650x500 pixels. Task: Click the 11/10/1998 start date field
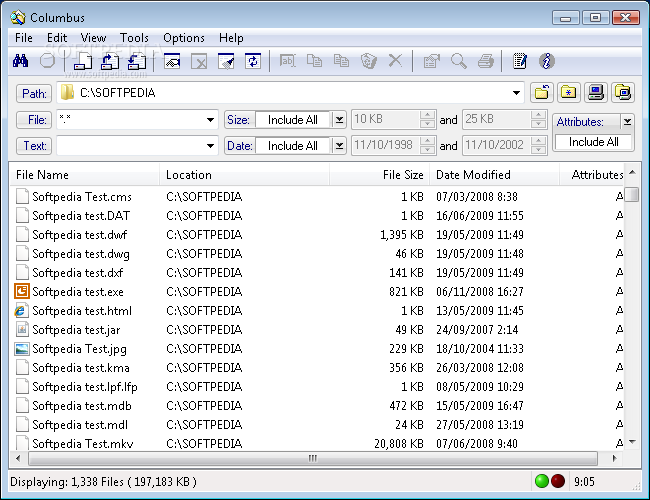point(386,146)
